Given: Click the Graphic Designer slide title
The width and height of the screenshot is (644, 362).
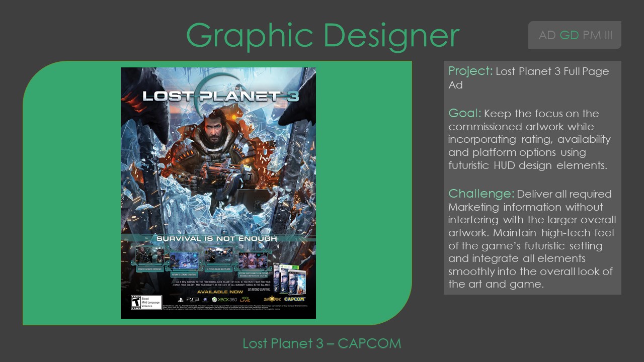Looking at the screenshot, I should point(323,34).
